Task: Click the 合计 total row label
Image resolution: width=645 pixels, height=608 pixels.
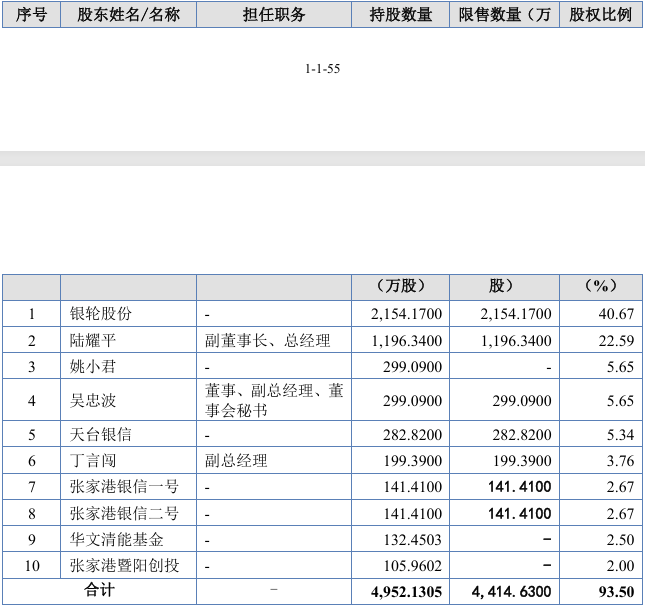Action: coord(100,590)
